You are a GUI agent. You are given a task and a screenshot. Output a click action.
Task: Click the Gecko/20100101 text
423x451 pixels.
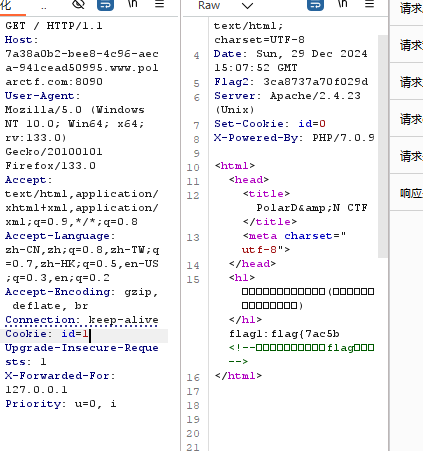tap(54, 152)
